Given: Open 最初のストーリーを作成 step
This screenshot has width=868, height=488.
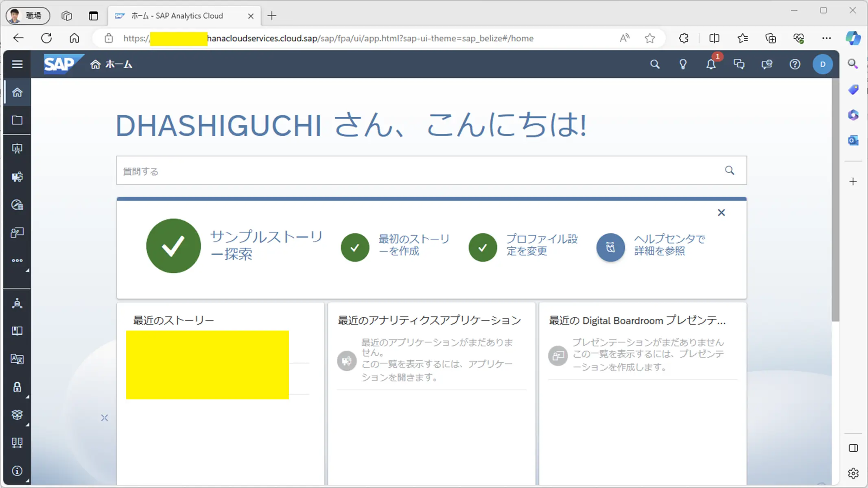Looking at the screenshot, I should click(414, 245).
